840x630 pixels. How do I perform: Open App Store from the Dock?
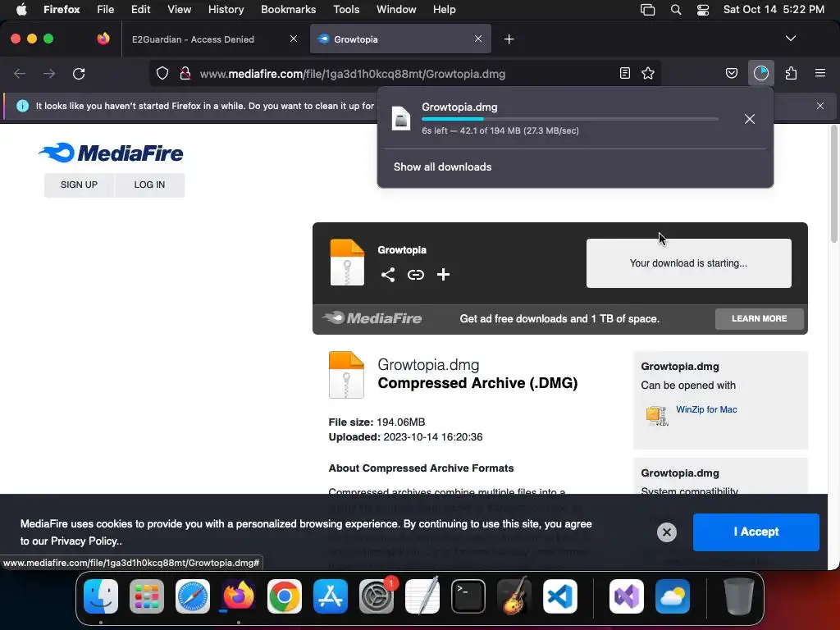click(331, 596)
